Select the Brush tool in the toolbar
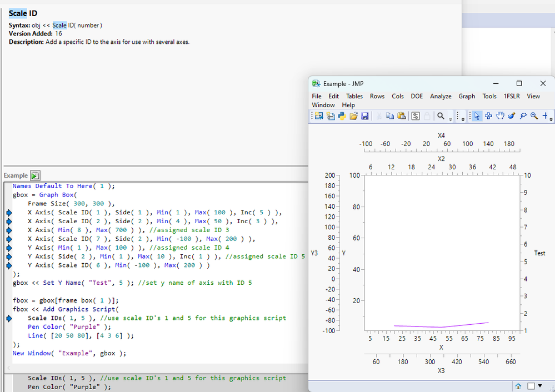555x392 pixels. click(511, 116)
